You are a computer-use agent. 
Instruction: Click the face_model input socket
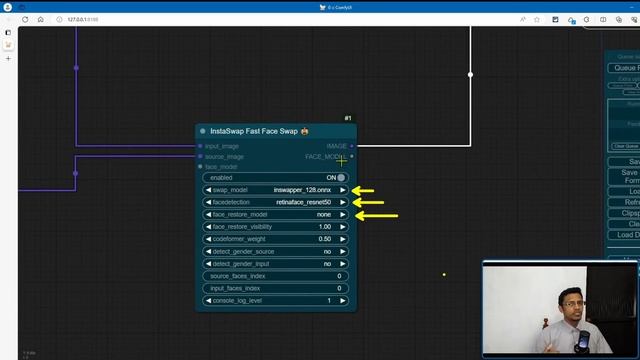(200, 167)
